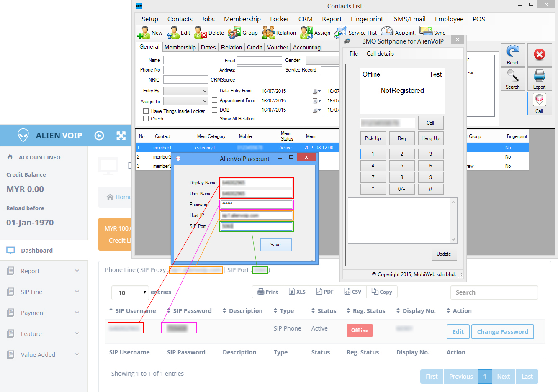Export table as XLS
The width and height of the screenshot is (558, 392).
click(297, 292)
